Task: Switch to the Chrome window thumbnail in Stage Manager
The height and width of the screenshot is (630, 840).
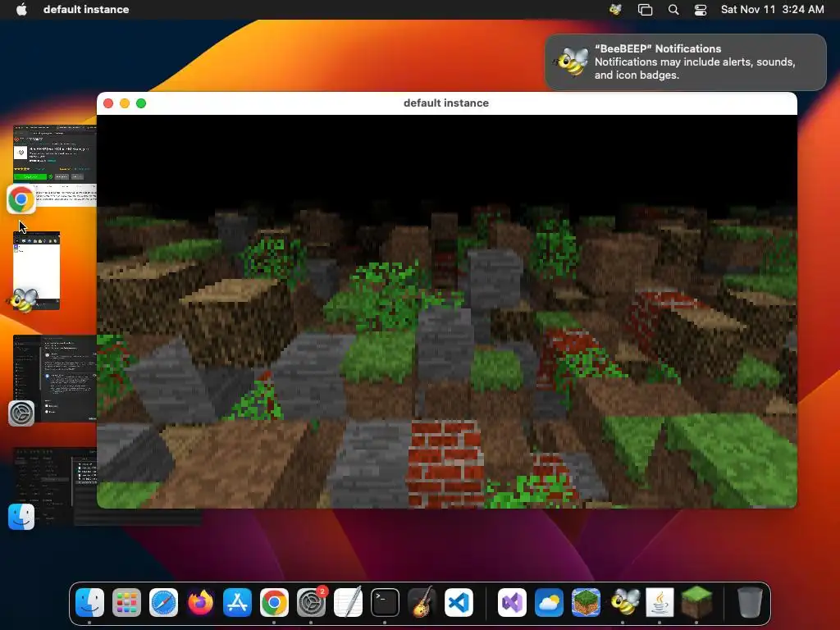Action: pyautogui.click(x=55, y=166)
